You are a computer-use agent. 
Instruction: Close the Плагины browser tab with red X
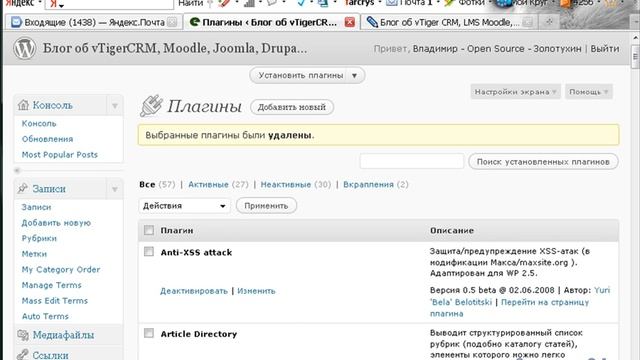350,22
